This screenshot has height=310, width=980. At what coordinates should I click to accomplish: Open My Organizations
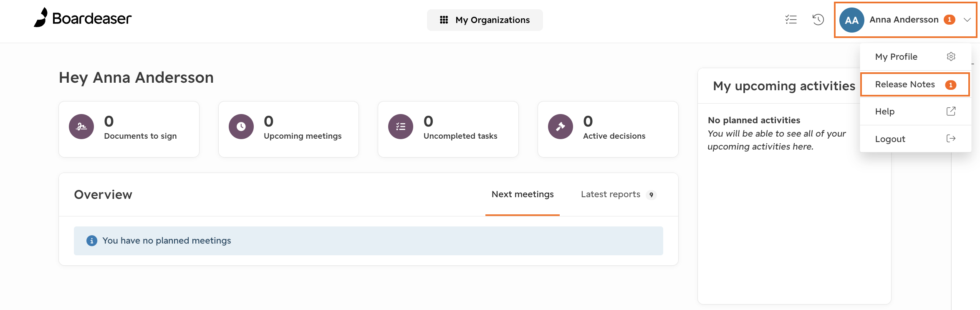click(x=485, y=20)
